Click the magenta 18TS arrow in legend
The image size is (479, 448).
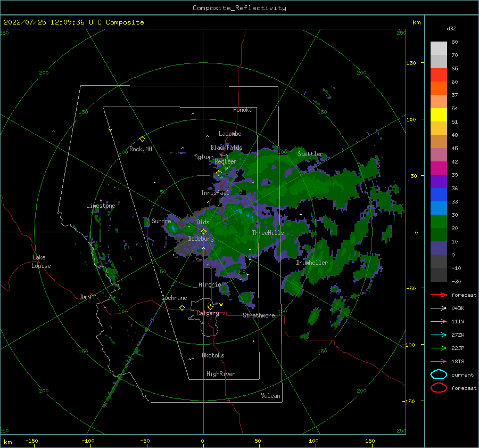click(x=439, y=362)
